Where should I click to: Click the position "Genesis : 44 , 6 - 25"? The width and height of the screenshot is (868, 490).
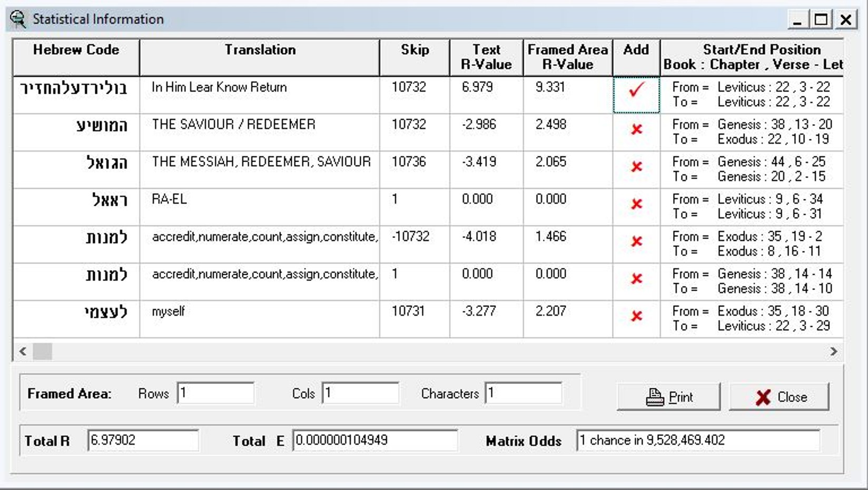coord(772,162)
